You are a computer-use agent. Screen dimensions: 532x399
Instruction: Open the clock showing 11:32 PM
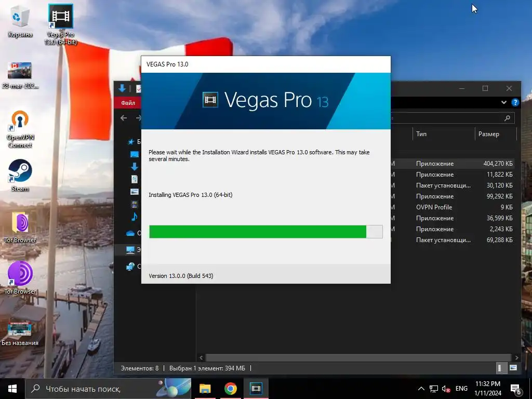coord(487,389)
